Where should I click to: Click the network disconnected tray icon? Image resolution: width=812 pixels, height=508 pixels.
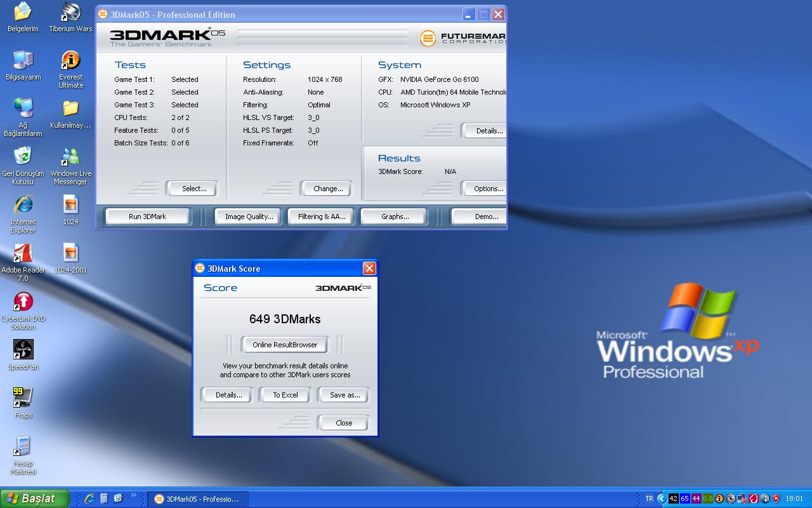point(742,498)
